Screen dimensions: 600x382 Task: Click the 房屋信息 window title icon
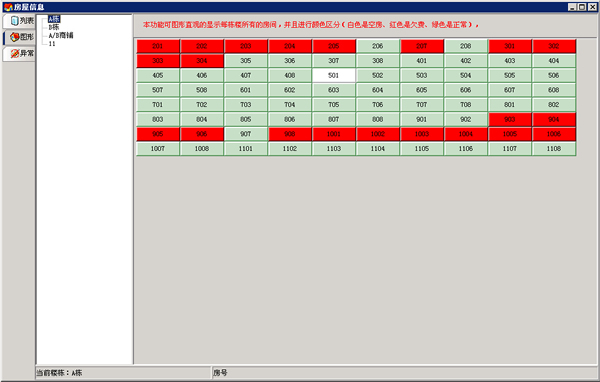coord(8,7)
